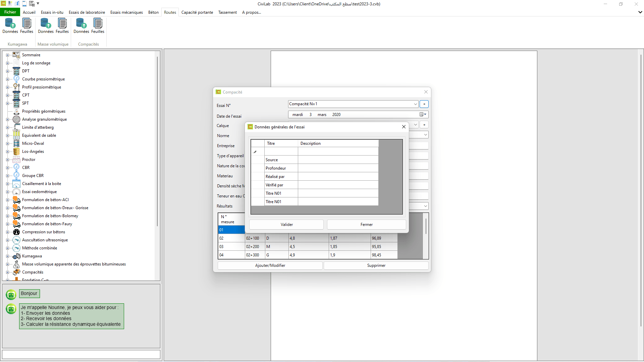The image size is (644, 362).
Task: Select Auscultation ultrasonique icon
Action: tap(16, 240)
